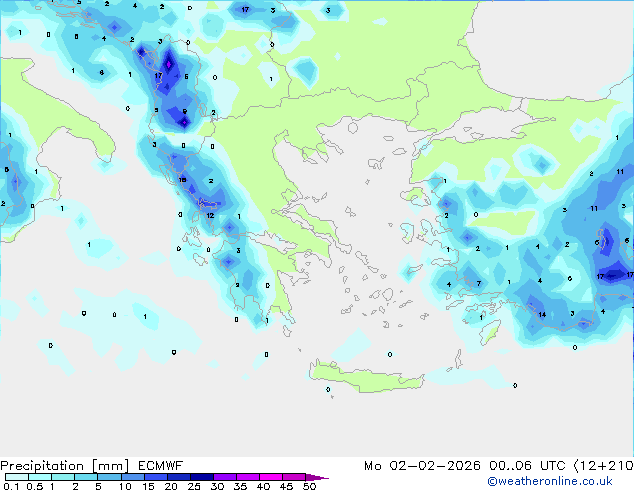Click the 40–45 mm magenta legend swatch
634x490 pixels.
271,477
